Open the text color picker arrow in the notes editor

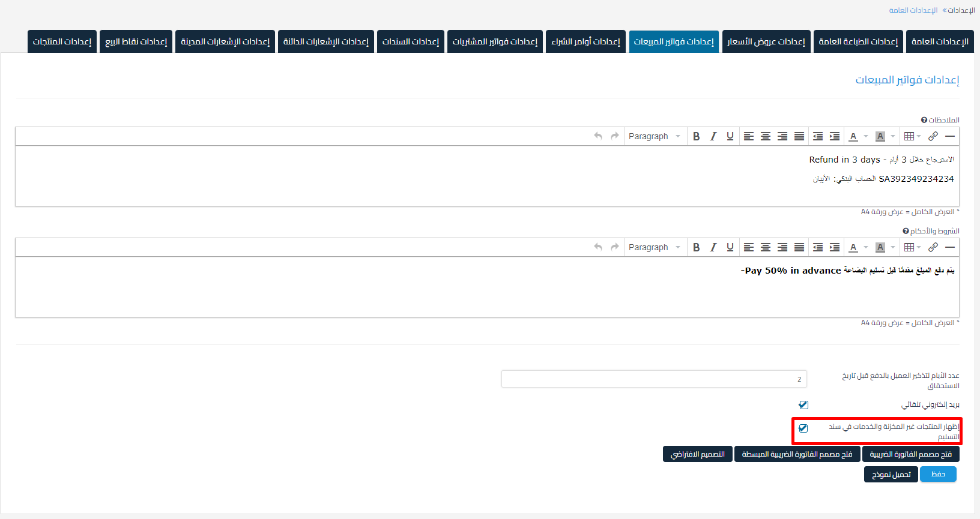pyautogui.click(x=866, y=136)
